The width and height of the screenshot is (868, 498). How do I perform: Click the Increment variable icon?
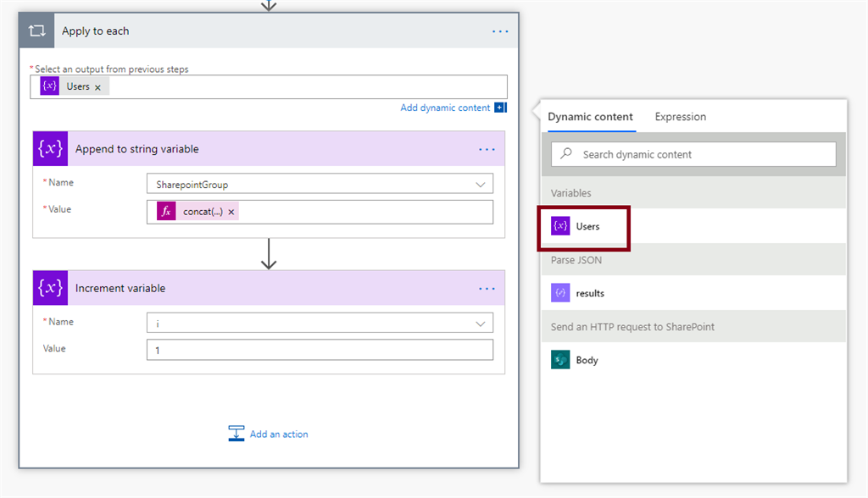coord(50,288)
